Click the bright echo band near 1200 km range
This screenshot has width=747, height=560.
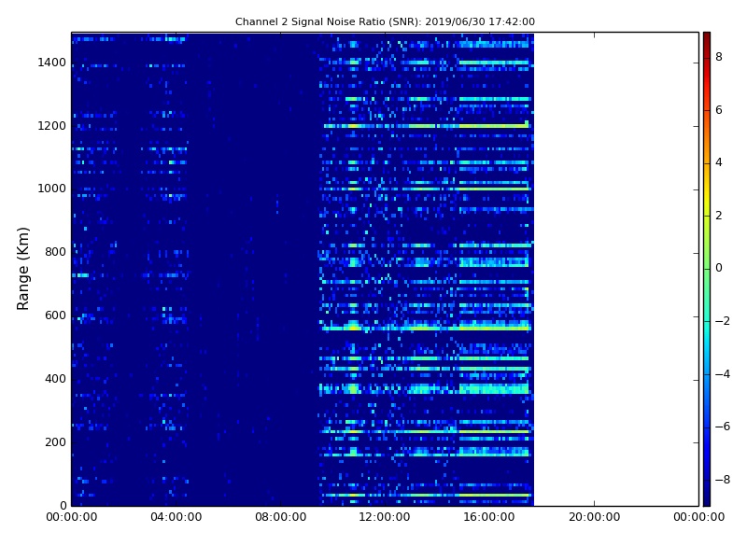coord(427,126)
